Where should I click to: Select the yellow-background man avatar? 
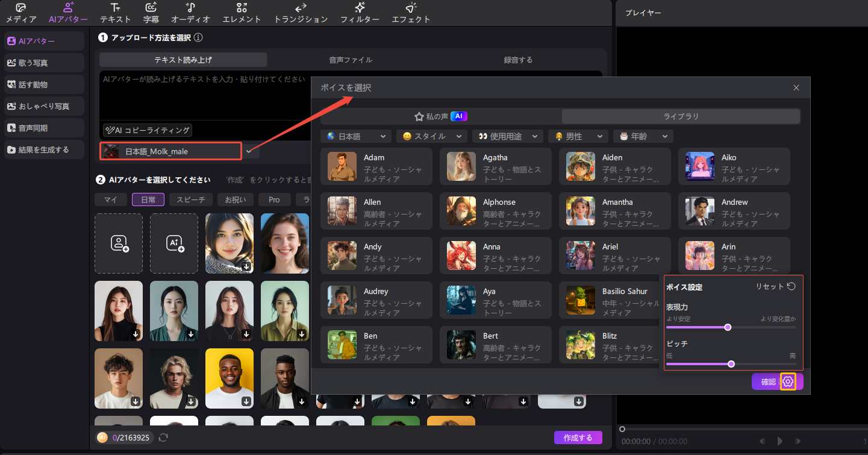pos(229,378)
